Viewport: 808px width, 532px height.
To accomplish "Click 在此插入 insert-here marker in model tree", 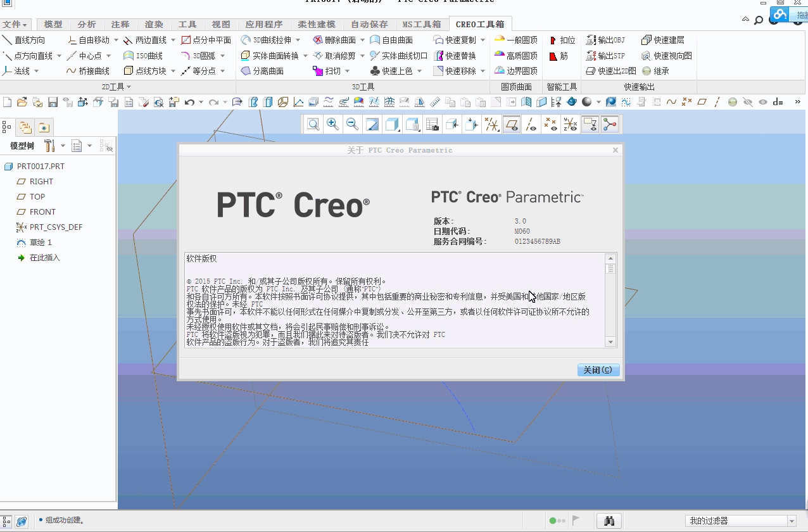I will point(44,258).
